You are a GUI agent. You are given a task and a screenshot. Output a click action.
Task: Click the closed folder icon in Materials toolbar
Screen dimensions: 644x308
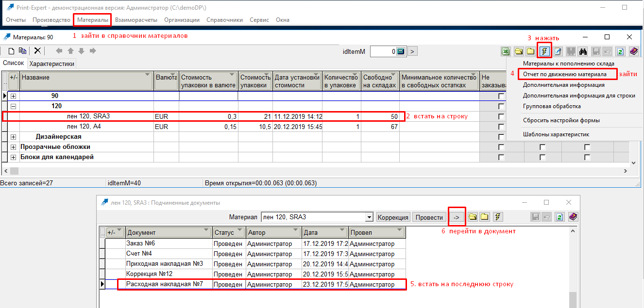click(531, 51)
